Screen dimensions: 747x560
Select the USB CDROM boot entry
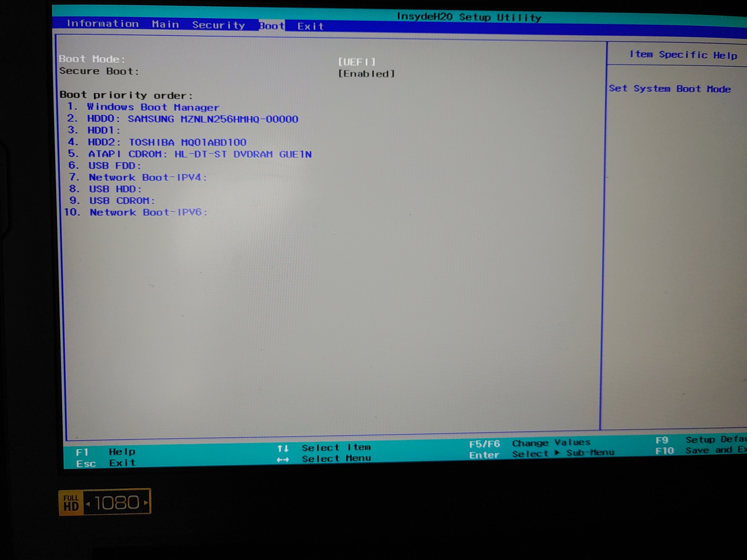click(122, 201)
